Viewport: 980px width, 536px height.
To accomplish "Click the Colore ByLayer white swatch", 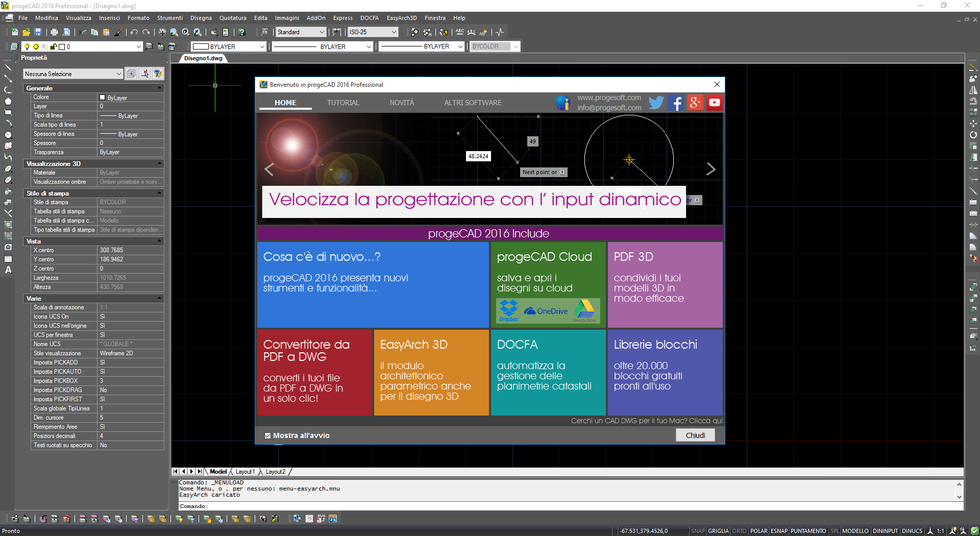I will click(x=102, y=98).
